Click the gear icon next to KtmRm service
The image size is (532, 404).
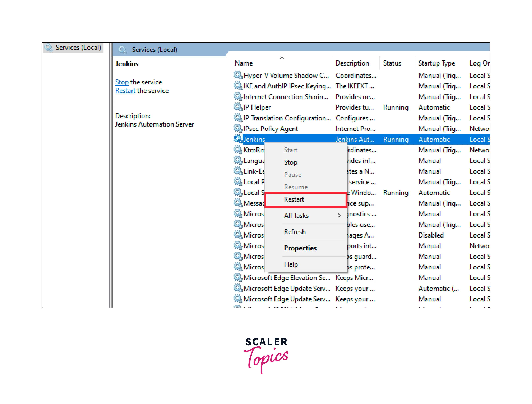tap(238, 150)
